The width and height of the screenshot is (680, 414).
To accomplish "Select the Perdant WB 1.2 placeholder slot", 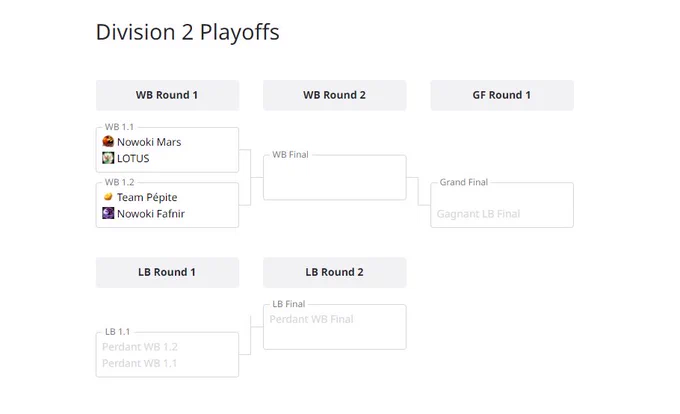I will coord(140,347).
